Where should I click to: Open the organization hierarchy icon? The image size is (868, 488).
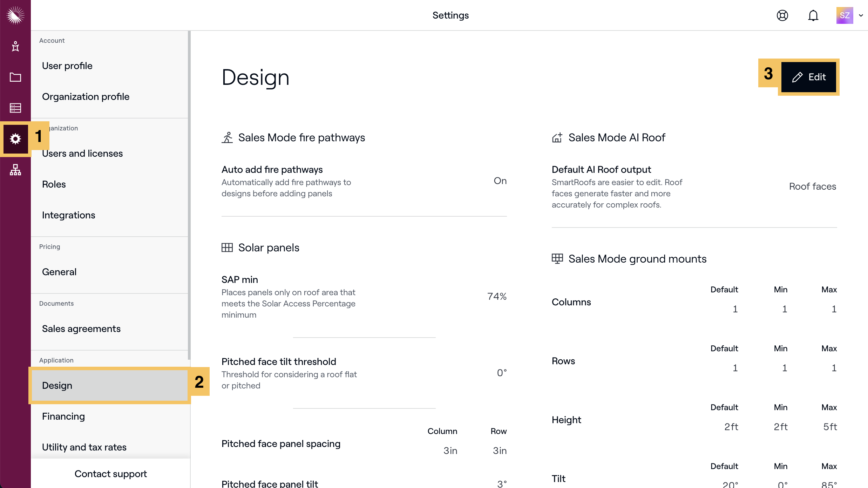click(15, 170)
